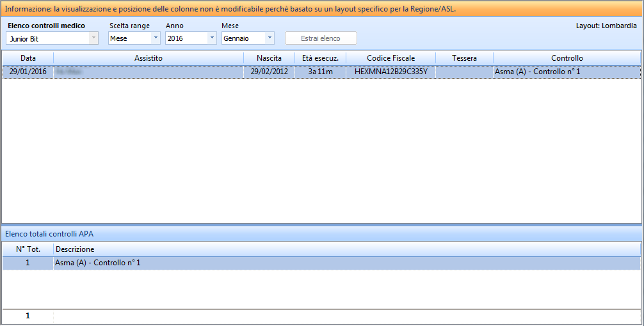Sort by the Data column header

pos(28,58)
